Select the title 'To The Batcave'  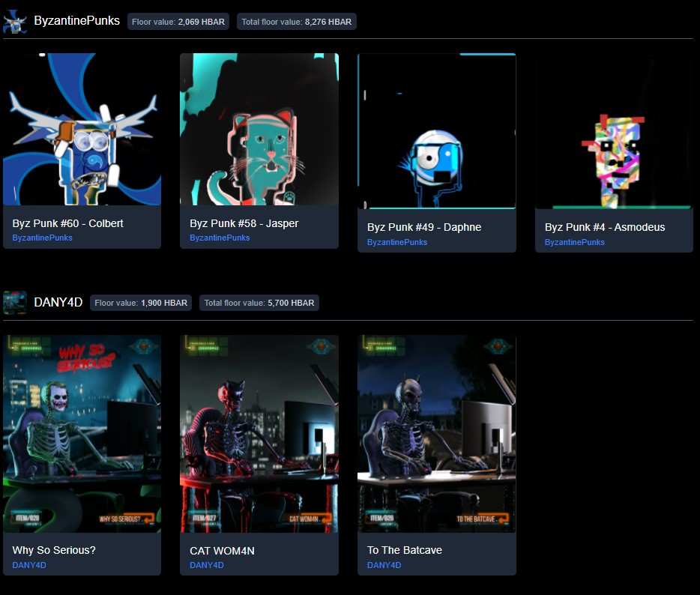coord(405,550)
